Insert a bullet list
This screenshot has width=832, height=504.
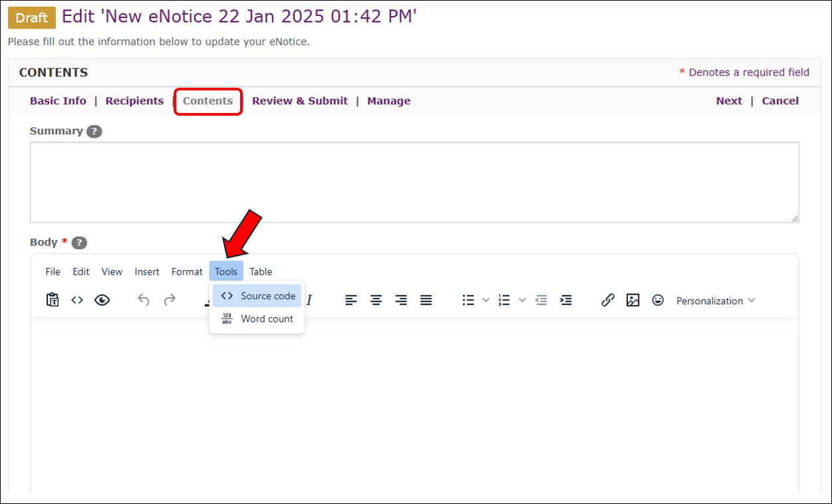point(468,301)
